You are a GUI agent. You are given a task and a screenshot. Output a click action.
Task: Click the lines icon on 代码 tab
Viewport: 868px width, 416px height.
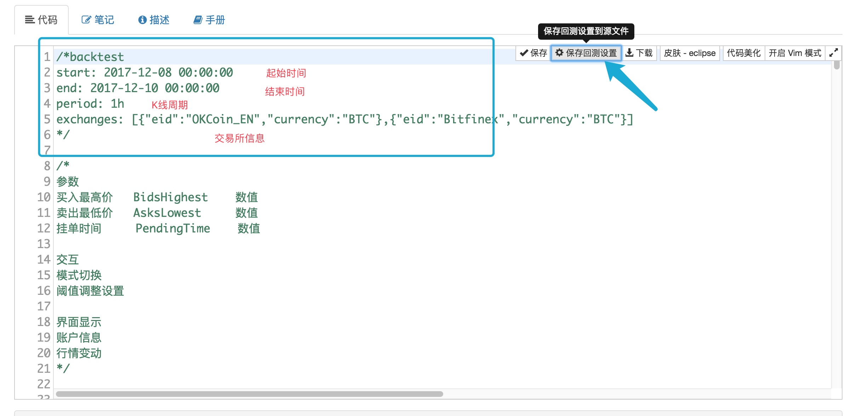(x=30, y=20)
